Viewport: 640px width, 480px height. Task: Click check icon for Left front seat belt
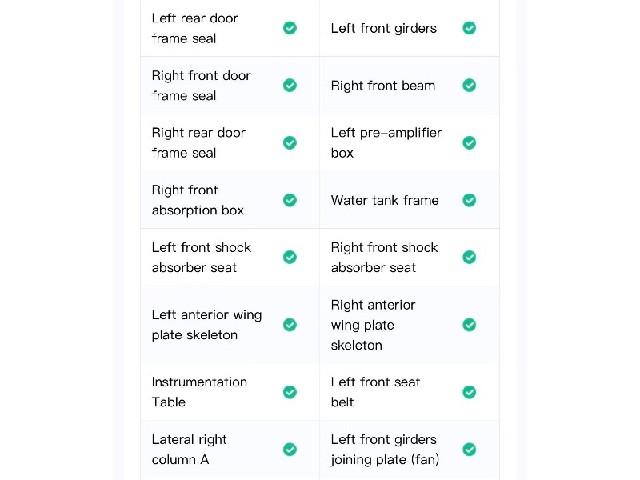point(469,392)
